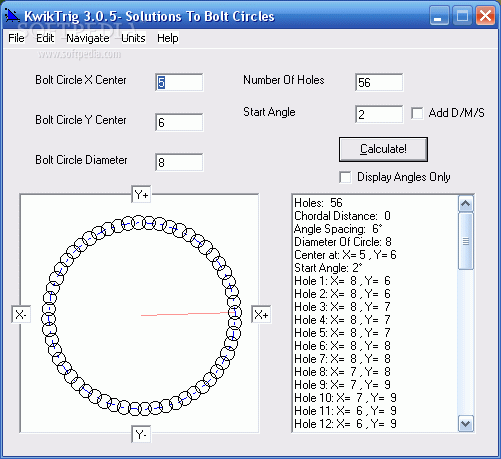This screenshot has height=459, width=501.
Task: Click the Number Of Holes field
Action: point(379,82)
